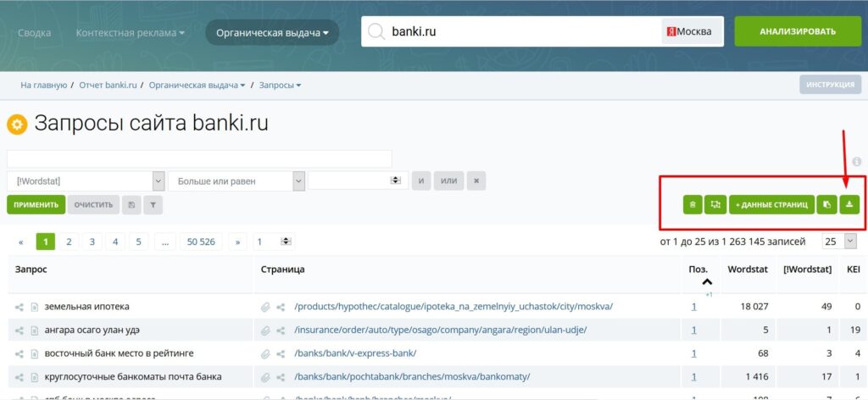Click the 'ИНСТРУКЦИЯ' button
Viewport: 868px width, 400px height.
click(831, 85)
